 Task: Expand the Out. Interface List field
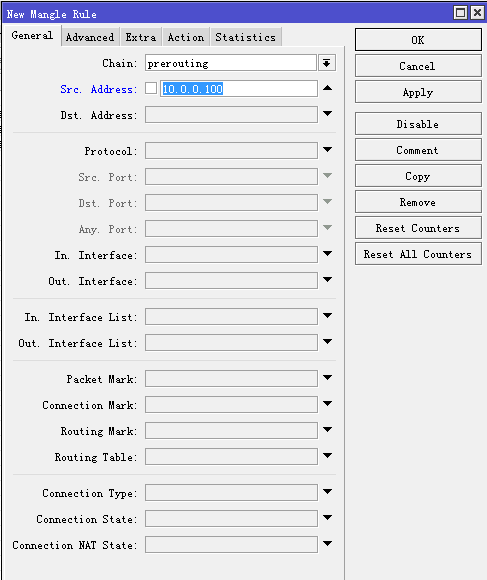click(x=327, y=341)
